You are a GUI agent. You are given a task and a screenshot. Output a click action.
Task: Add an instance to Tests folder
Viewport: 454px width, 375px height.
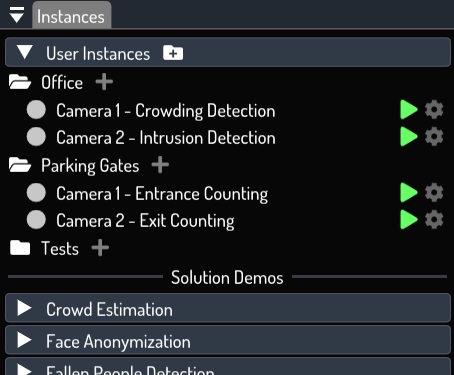pyautogui.click(x=100, y=248)
